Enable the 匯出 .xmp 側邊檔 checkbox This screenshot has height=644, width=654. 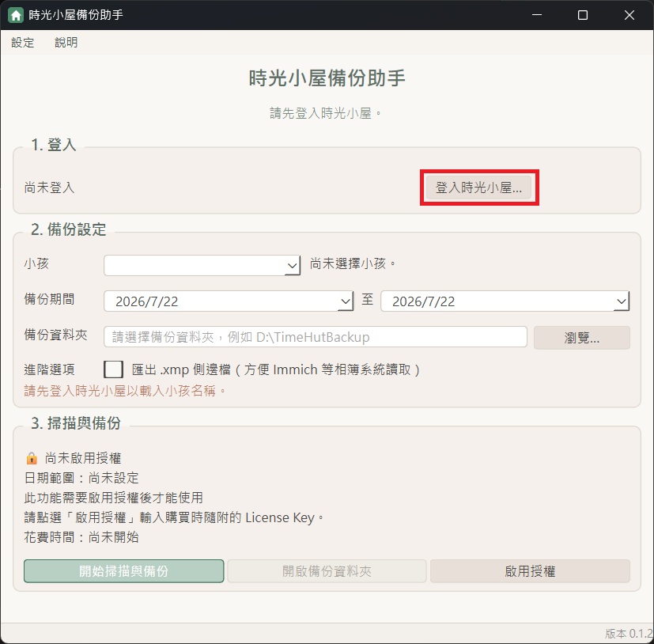tap(113, 369)
